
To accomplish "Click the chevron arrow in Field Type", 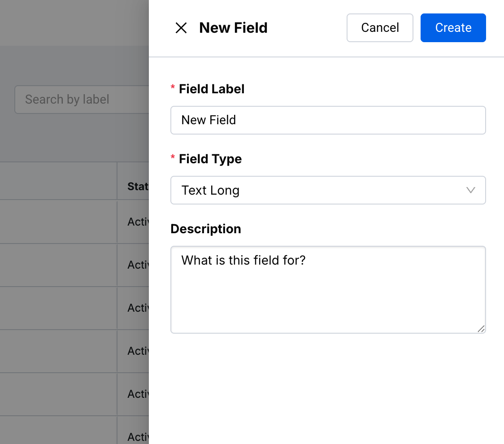I will pyautogui.click(x=470, y=190).
